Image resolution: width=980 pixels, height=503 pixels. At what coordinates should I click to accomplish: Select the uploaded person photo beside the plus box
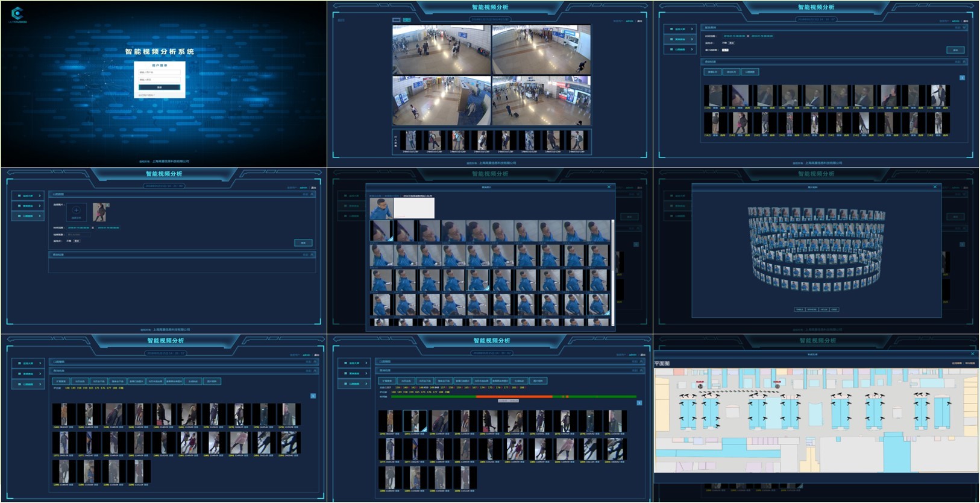tap(101, 212)
